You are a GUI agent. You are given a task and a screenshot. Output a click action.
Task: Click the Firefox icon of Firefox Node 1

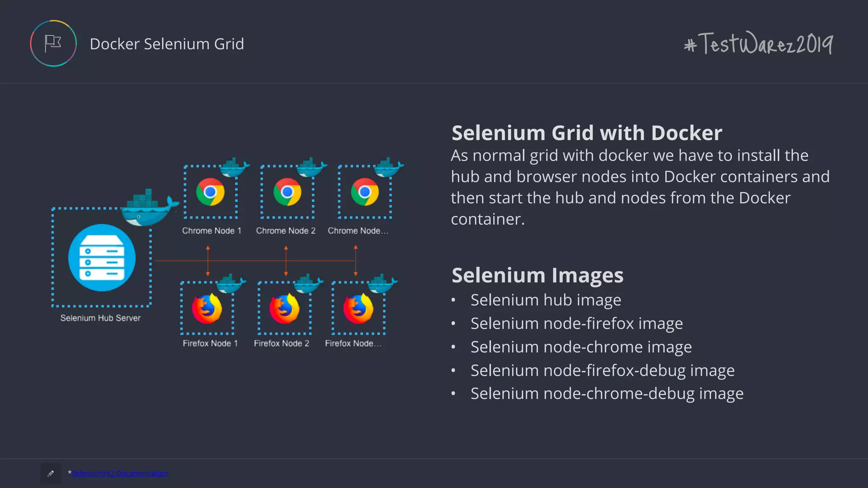[207, 309]
